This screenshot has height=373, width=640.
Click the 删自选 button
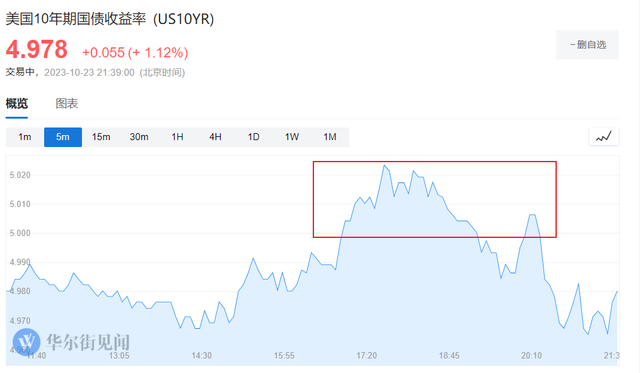(587, 45)
